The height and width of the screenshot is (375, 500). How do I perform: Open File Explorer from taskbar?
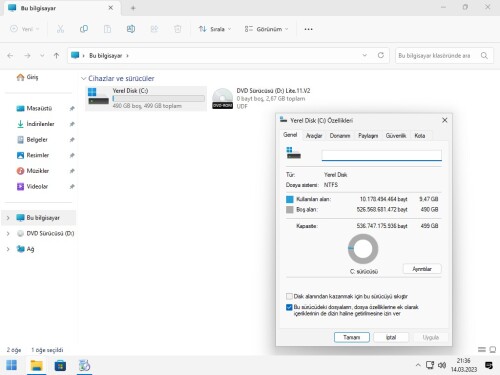coord(36,366)
